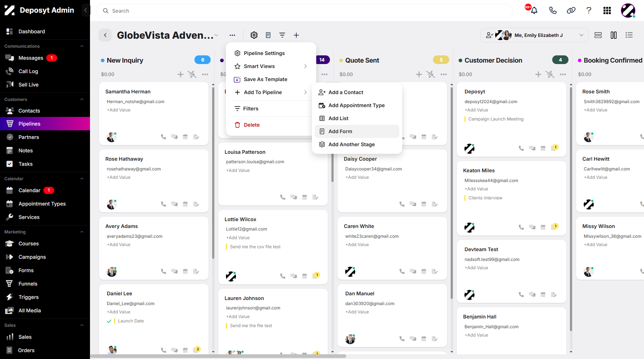Viewport: 644px width, 359px height.
Task: Select Delete in pipeline menu
Action: [x=271, y=125]
